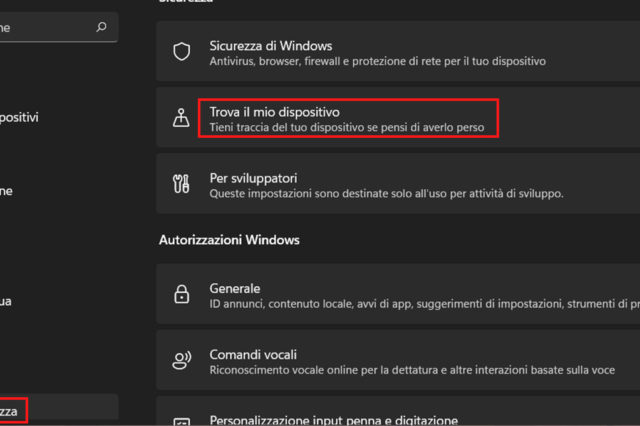
Task: Select the sidebar item ending in "ua"
Action: [8, 300]
